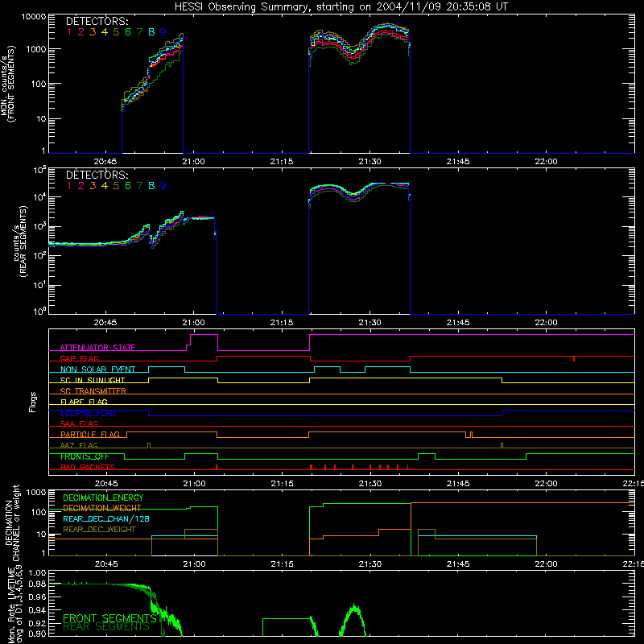Click front segments MON. counts/s axis title
644x644 pixels.
pyautogui.click(x=8, y=84)
